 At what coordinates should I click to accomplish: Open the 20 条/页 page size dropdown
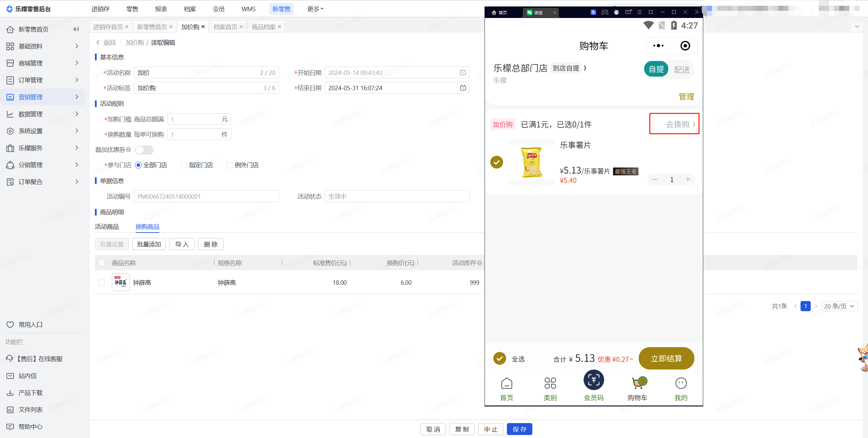(840, 306)
